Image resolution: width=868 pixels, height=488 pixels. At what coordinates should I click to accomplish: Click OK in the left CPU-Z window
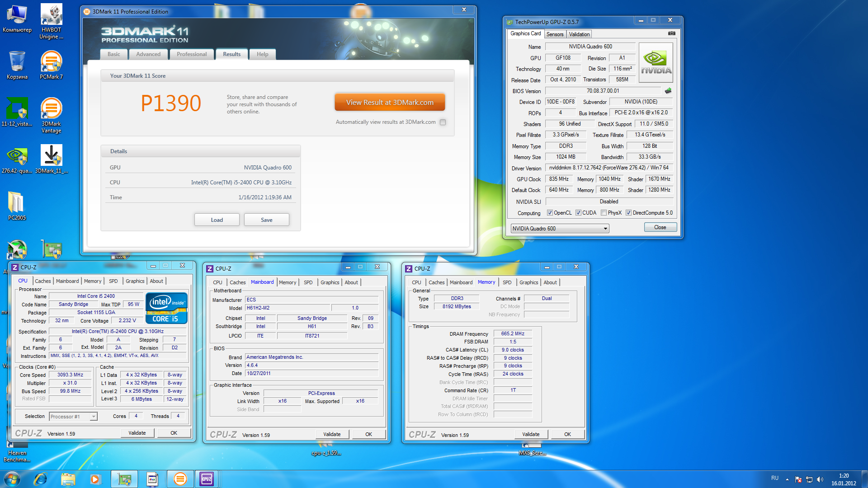click(x=174, y=433)
